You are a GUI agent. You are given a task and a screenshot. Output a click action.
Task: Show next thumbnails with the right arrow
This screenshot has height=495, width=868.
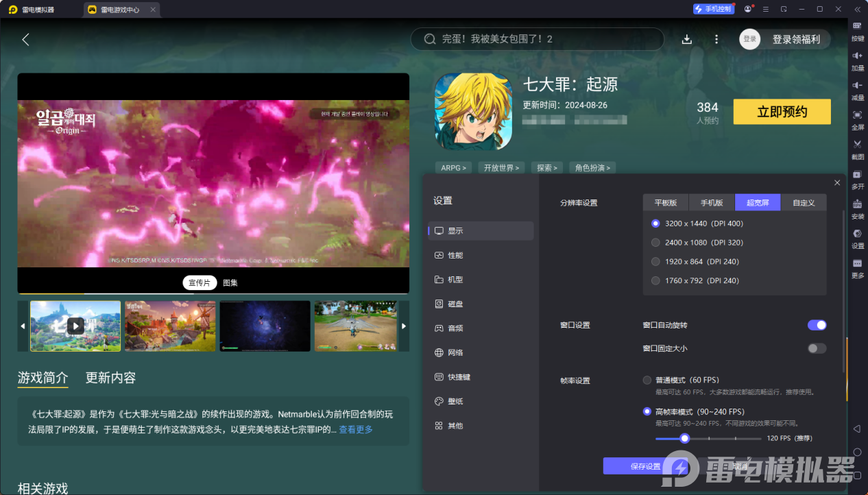(404, 326)
